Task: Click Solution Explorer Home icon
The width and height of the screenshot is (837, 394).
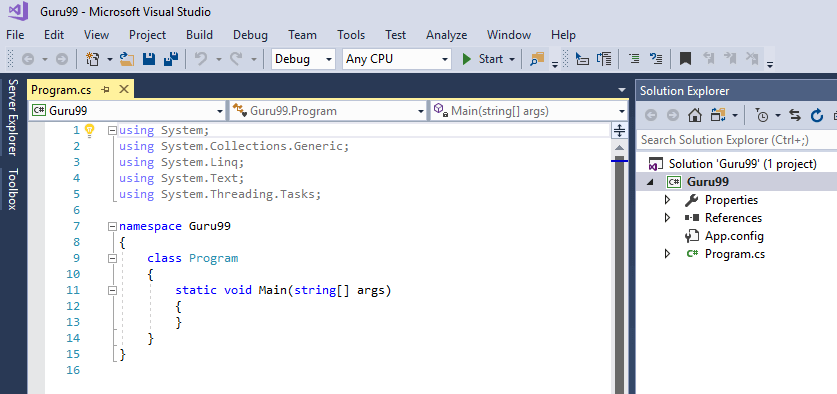Action: coord(694,115)
